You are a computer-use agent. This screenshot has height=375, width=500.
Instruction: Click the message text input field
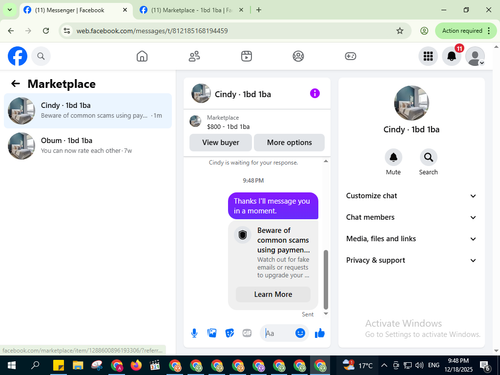pos(278,333)
